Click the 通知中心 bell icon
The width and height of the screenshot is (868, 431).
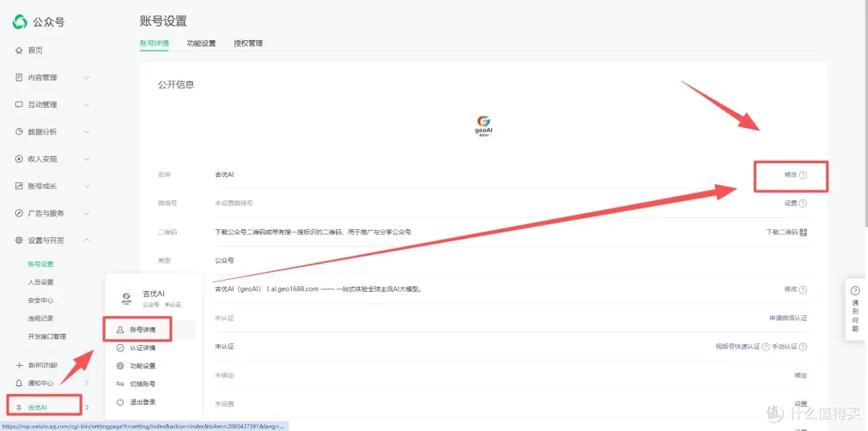[x=18, y=383]
